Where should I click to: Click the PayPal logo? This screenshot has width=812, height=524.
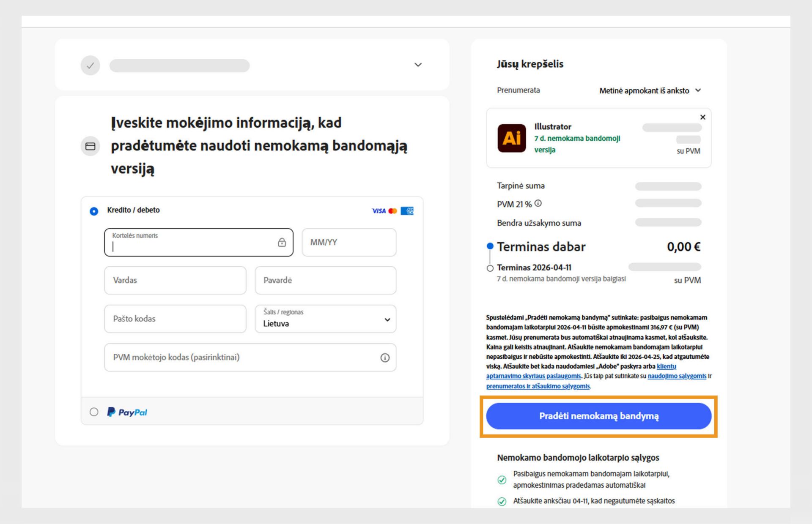(x=126, y=412)
